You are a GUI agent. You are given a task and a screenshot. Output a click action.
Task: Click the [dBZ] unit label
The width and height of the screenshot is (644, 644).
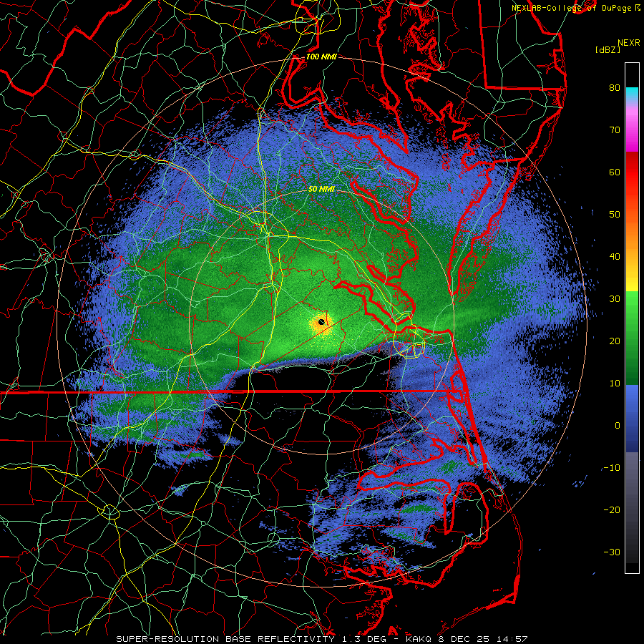[608, 49]
